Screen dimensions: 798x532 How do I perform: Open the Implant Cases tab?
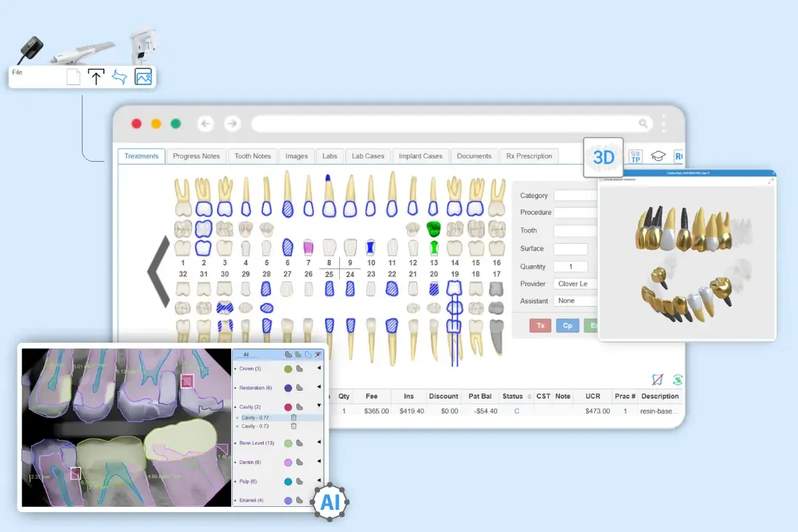[420, 156]
